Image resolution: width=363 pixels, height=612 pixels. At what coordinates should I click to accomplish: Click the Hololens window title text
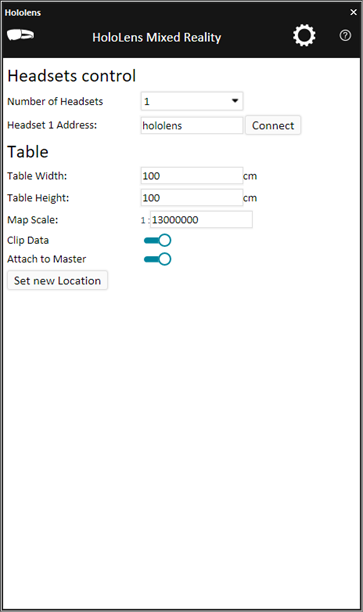click(x=23, y=12)
